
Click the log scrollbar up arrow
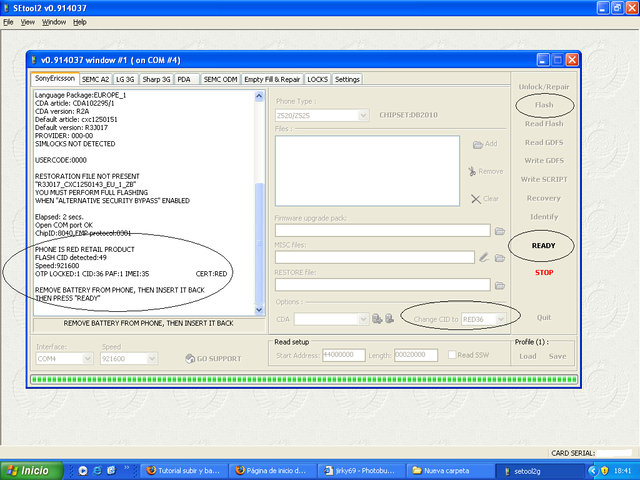[x=259, y=96]
